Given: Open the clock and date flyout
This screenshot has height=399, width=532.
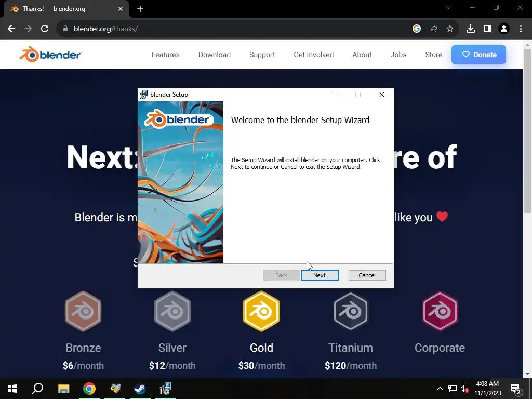Looking at the screenshot, I should coord(487,389).
